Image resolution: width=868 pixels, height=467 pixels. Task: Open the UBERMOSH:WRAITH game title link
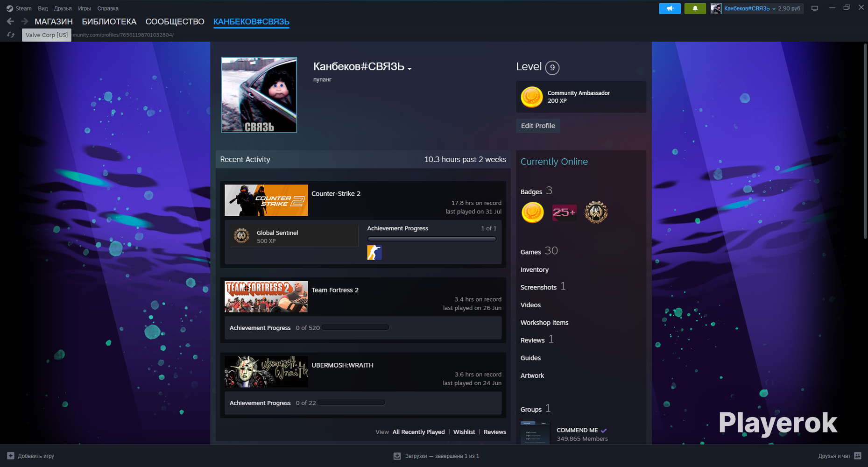(342, 365)
